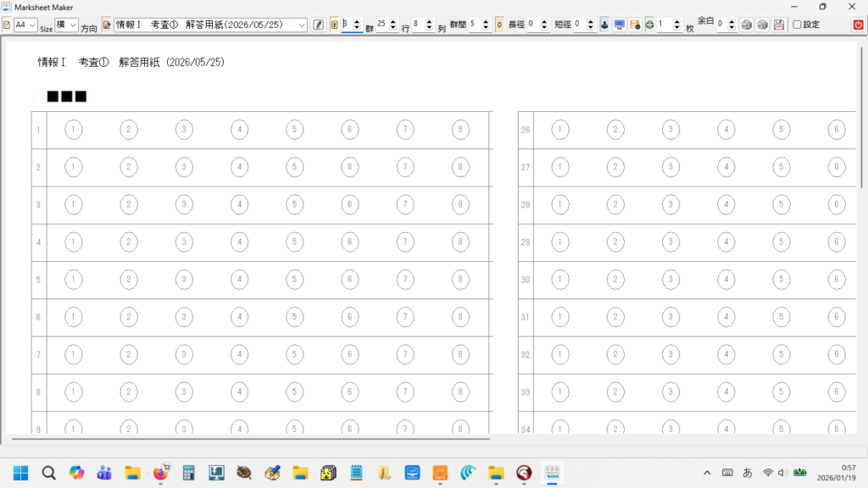Click the monitor preview icon
Image resolution: width=868 pixels, height=488 pixels.
point(620,25)
